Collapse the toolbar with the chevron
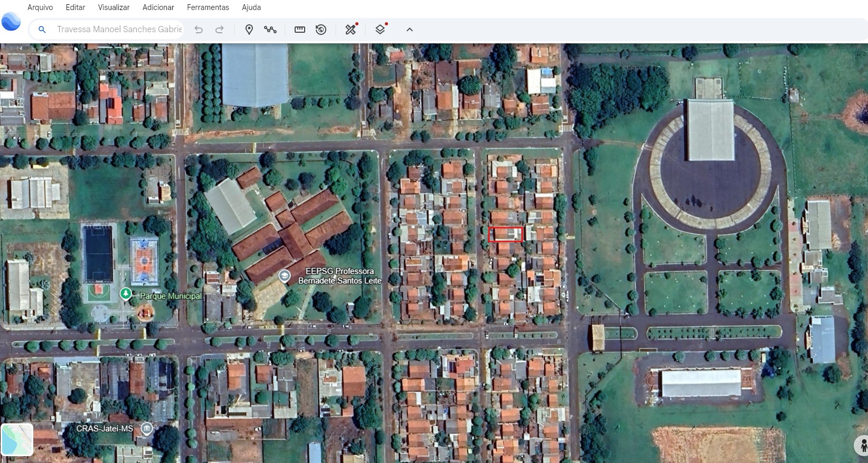 click(x=410, y=30)
